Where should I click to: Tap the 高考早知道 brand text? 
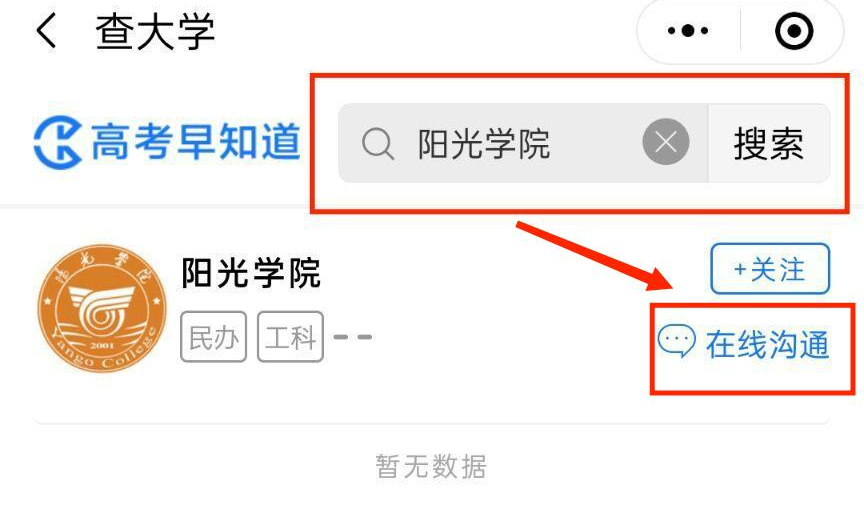(196, 142)
